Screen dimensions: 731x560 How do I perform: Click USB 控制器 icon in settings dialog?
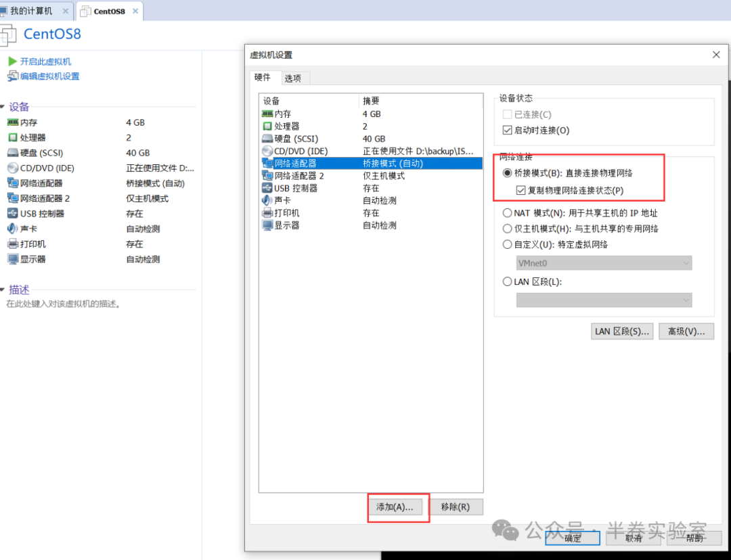click(x=267, y=188)
